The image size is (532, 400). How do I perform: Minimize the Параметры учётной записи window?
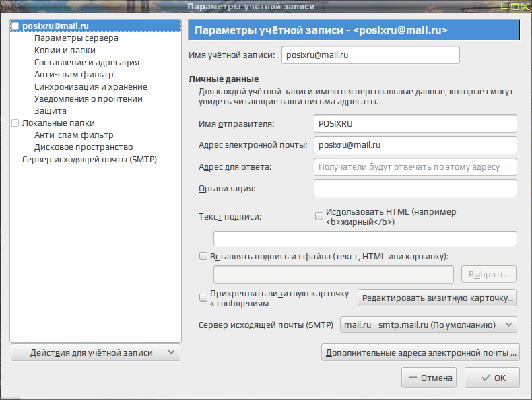click(x=504, y=7)
